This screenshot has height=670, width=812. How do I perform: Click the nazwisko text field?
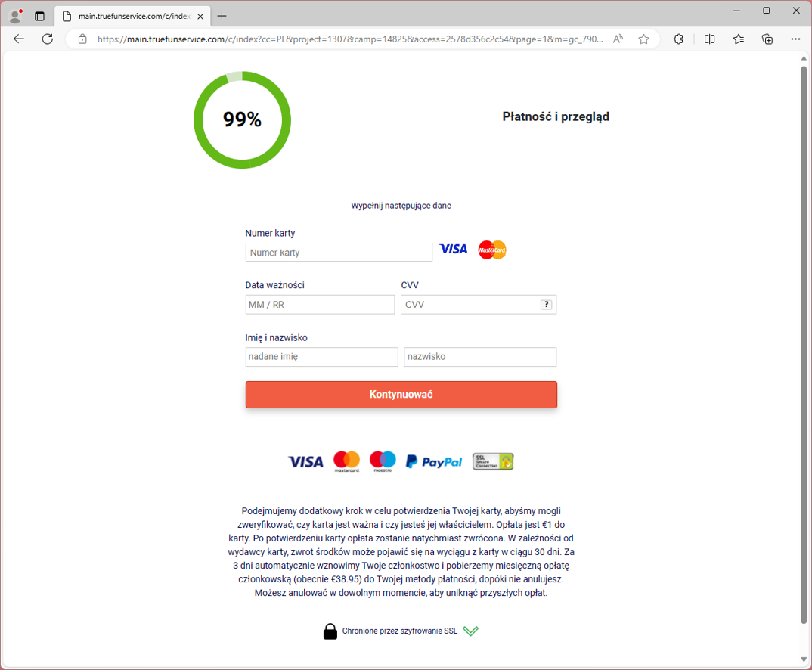coord(480,357)
